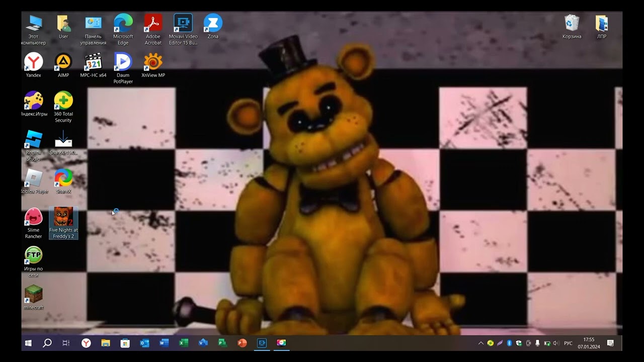The height and width of the screenshot is (362, 644).
Task: Launch Visio from the taskbar
Action: [203, 343]
